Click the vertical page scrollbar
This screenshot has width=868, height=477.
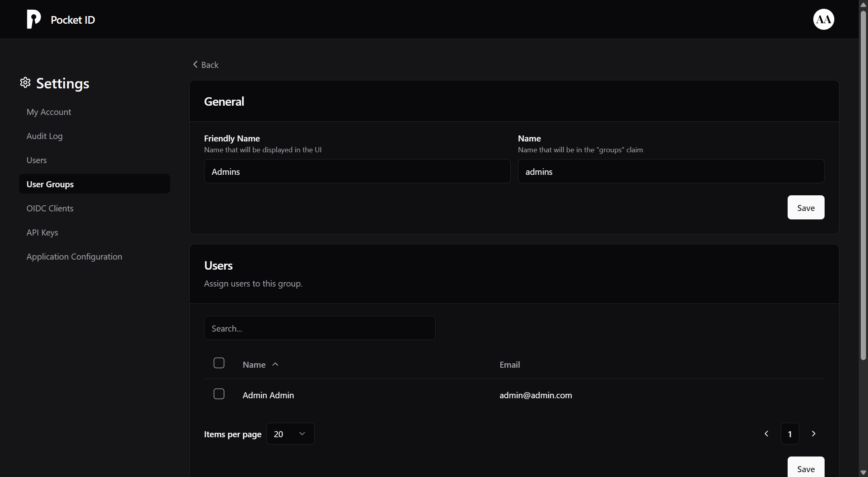click(863, 185)
